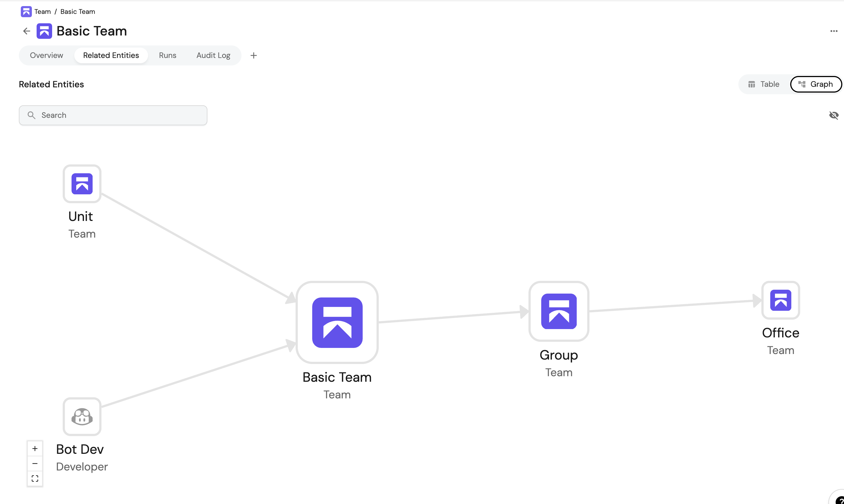The image size is (844, 504).
Task: Fit graph to view
Action: (35, 478)
